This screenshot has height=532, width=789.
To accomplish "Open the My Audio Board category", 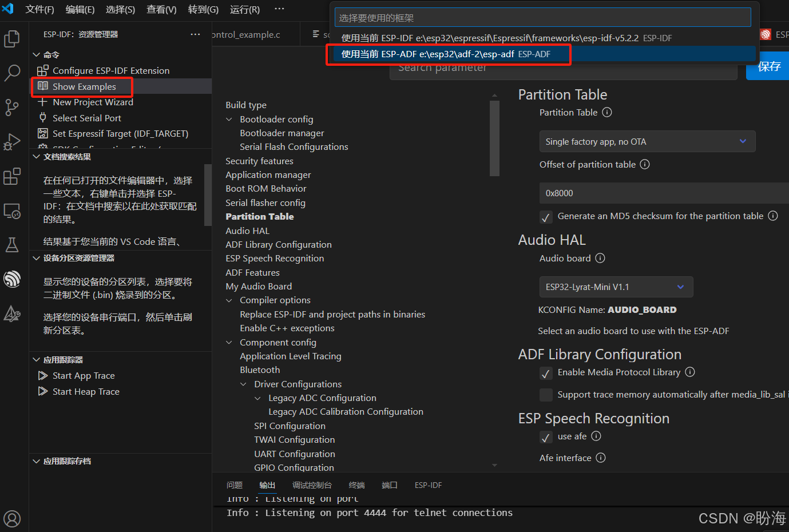I will (259, 286).
